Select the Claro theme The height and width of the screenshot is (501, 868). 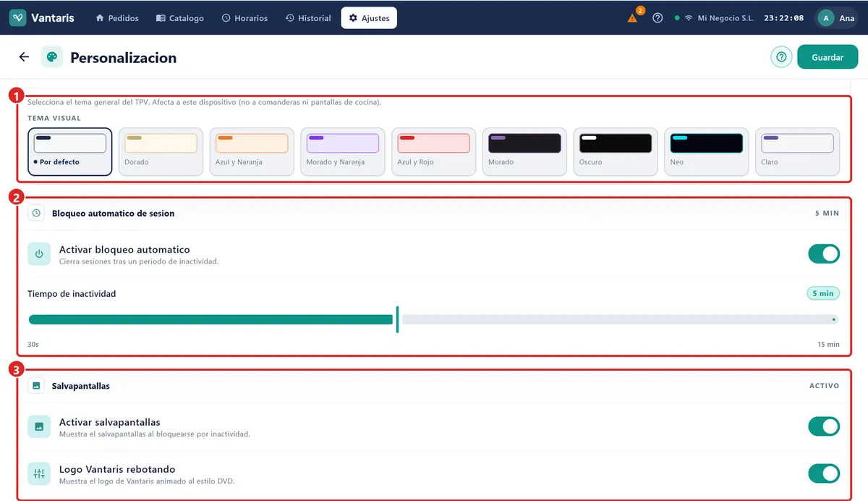pos(798,152)
